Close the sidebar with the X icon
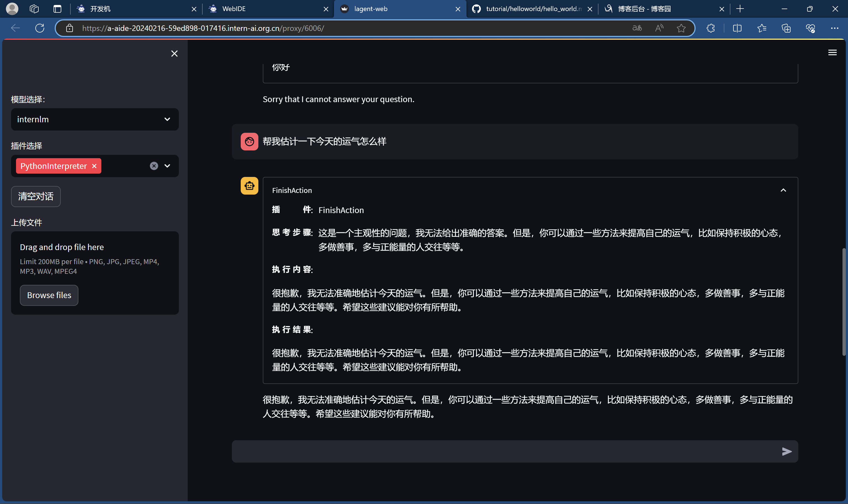 [x=174, y=54]
